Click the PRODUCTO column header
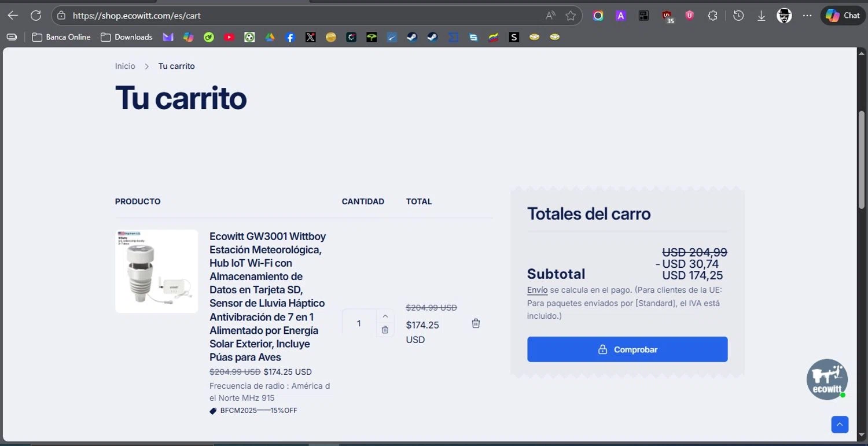The height and width of the screenshot is (446, 868). coord(138,201)
